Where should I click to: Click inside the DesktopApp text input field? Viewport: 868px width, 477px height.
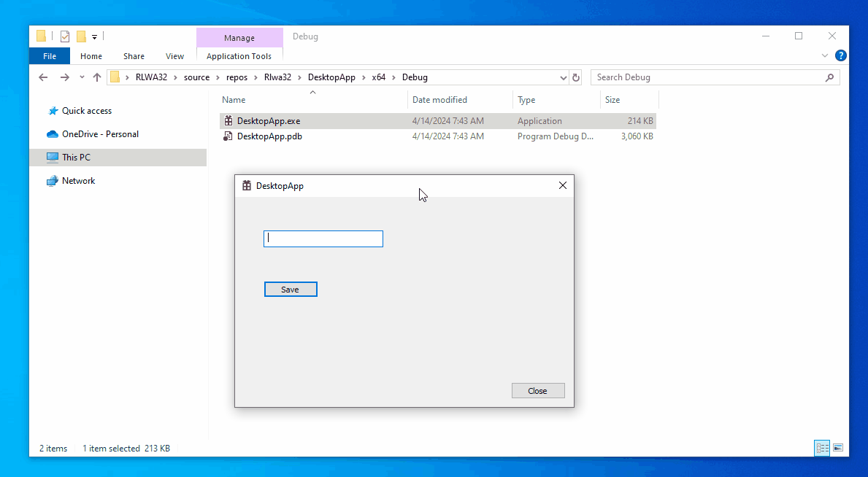pos(323,238)
